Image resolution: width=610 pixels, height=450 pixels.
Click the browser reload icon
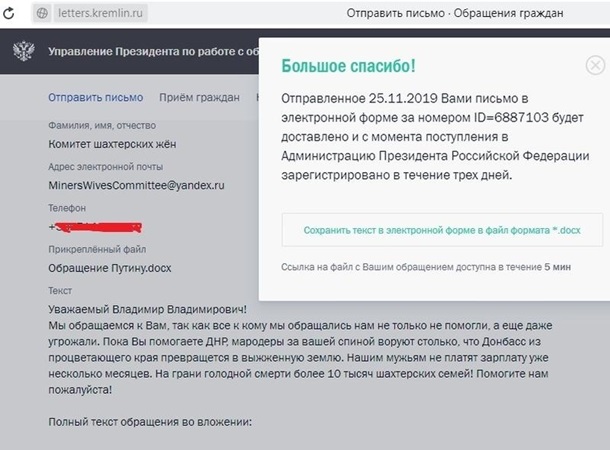[12, 14]
